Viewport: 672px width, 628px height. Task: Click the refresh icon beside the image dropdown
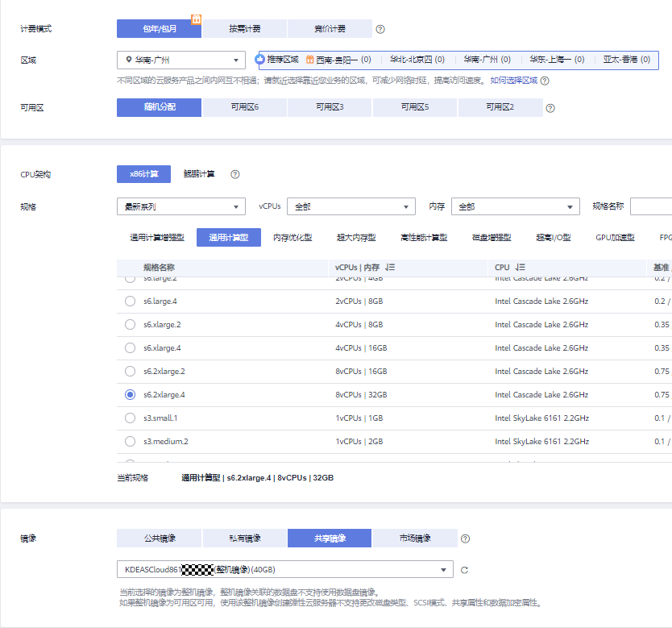pos(465,568)
